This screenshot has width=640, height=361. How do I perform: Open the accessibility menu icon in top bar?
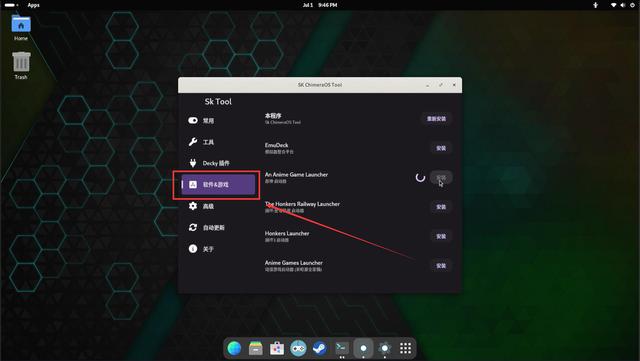596,5
